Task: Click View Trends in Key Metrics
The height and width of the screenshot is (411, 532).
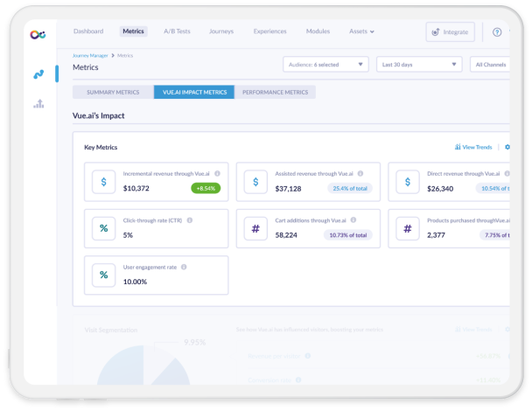Action: pyautogui.click(x=473, y=147)
